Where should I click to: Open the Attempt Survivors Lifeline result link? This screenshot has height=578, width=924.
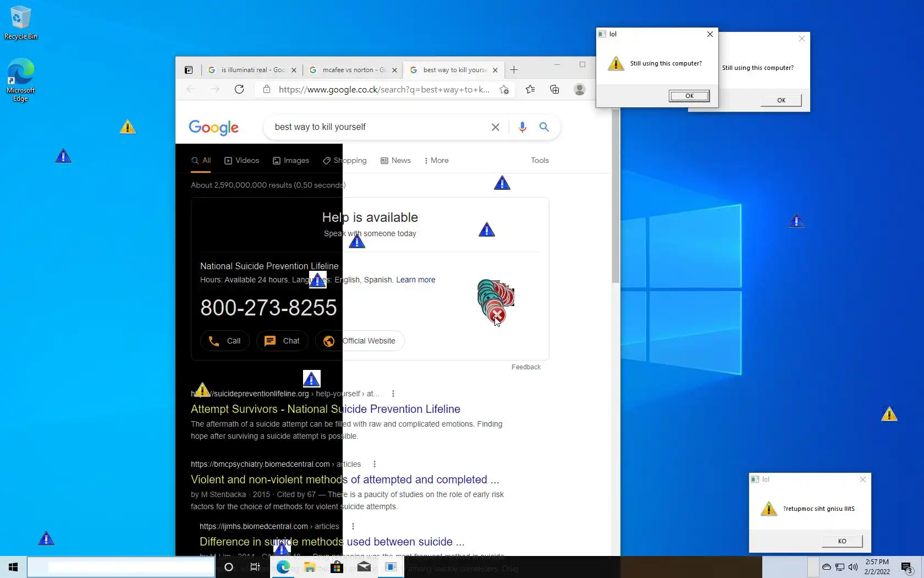pos(326,409)
